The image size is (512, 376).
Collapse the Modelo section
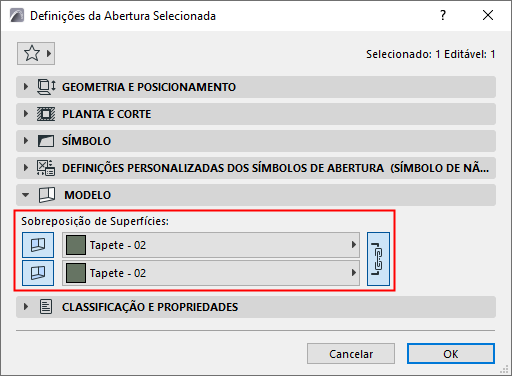pyautogui.click(x=26, y=195)
